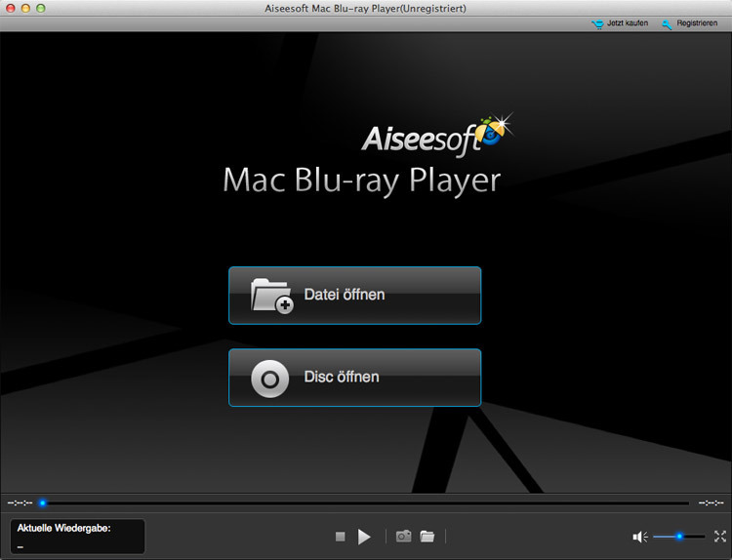Click the Aiseesoft logo
Viewport: 732px width, 560px height.
437,135
